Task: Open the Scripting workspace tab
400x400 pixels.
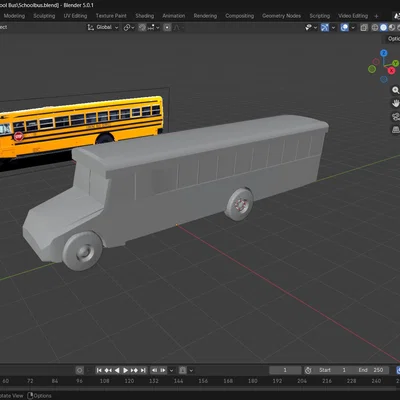Action: 319,16
